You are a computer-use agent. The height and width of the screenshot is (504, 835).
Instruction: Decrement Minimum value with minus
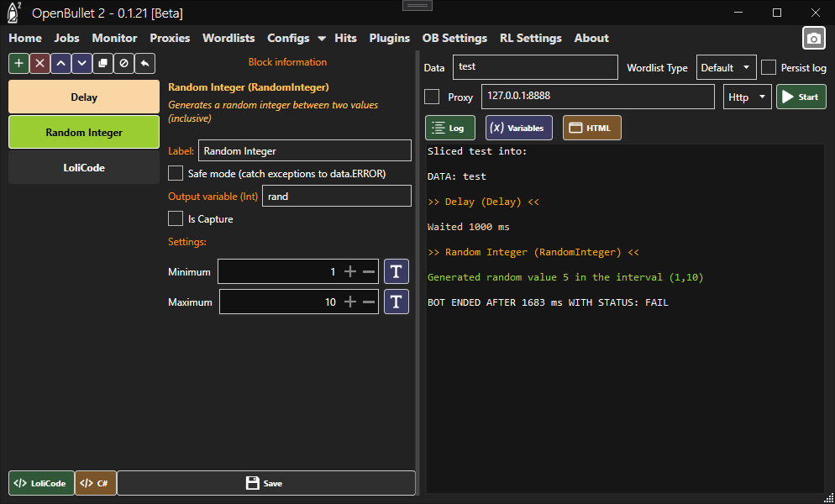[x=369, y=271]
